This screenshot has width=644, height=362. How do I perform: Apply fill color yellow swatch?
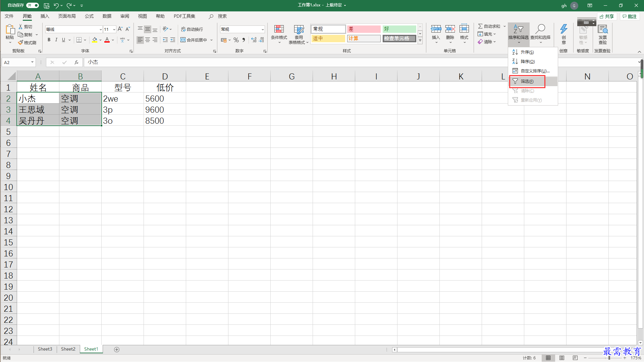pos(95,40)
